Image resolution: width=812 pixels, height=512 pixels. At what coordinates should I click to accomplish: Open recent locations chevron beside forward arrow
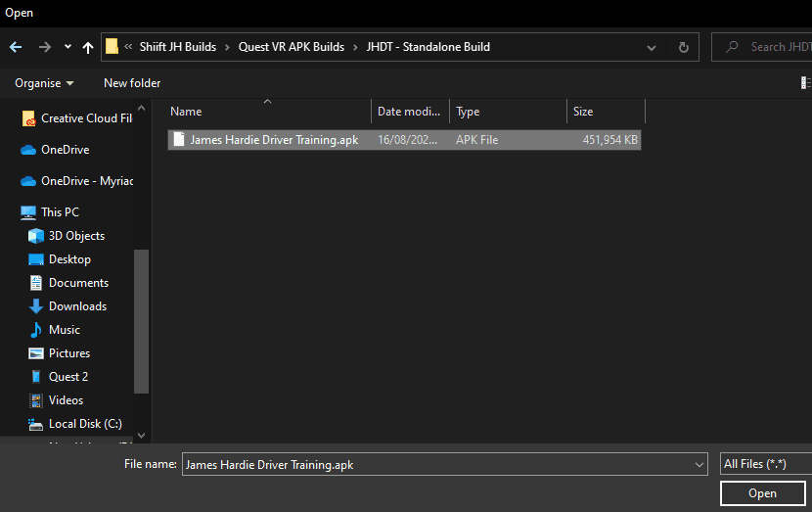(68, 47)
